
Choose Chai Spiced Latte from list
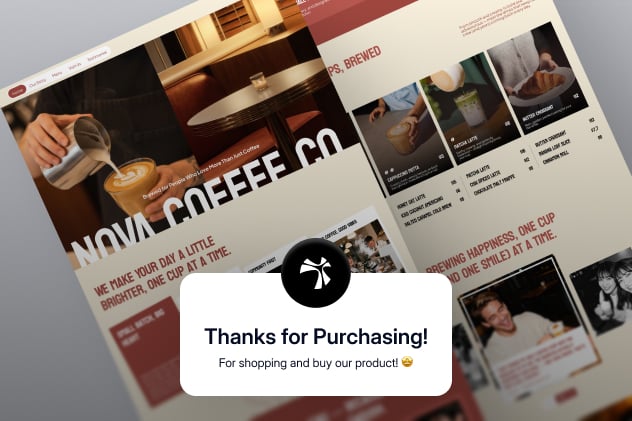pos(486,179)
